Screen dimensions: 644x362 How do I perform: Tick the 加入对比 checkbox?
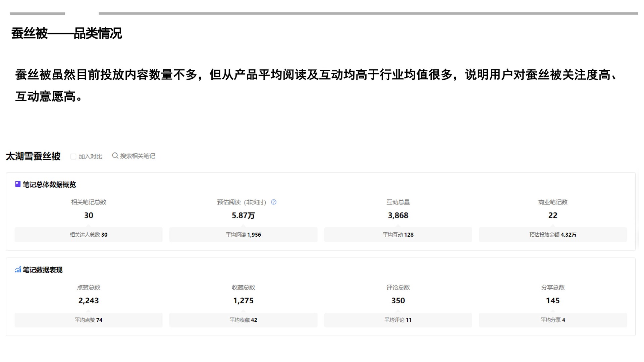[73, 157]
